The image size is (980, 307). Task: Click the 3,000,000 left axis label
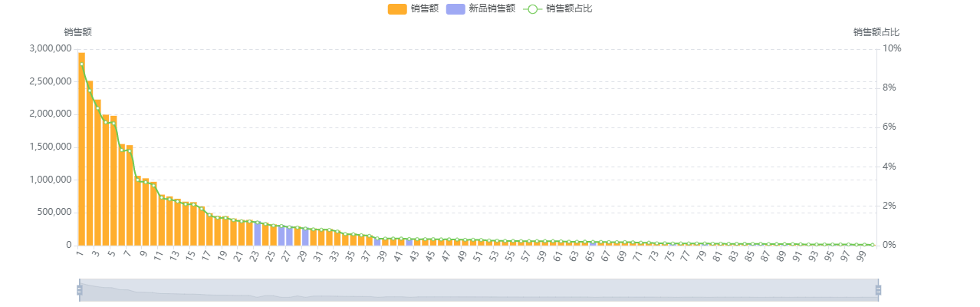click(51, 48)
